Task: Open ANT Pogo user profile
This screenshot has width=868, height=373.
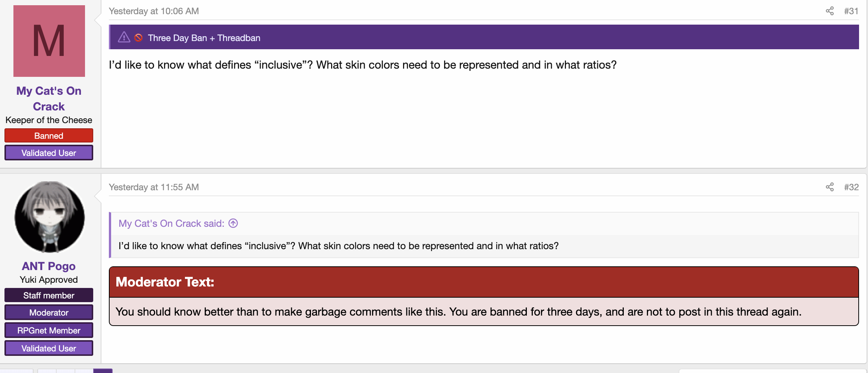Action: [49, 266]
